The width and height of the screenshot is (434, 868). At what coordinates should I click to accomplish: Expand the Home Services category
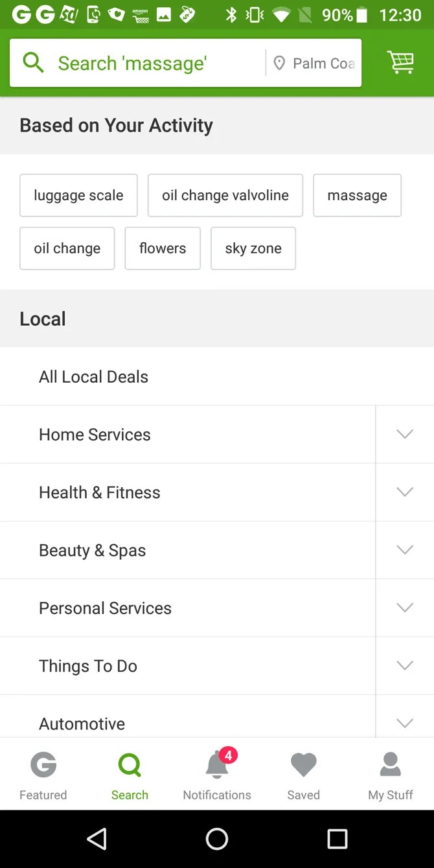click(404, 434)
